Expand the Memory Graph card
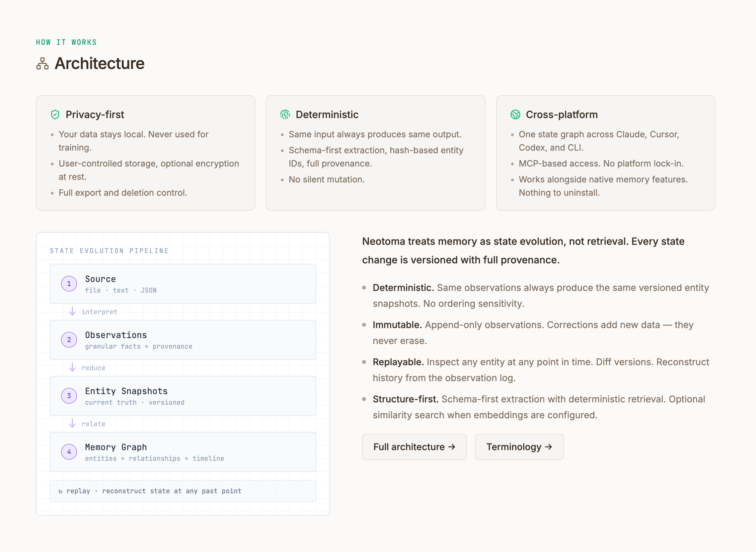Viewport: 756px width, 552px height. [x=183, y=452]
